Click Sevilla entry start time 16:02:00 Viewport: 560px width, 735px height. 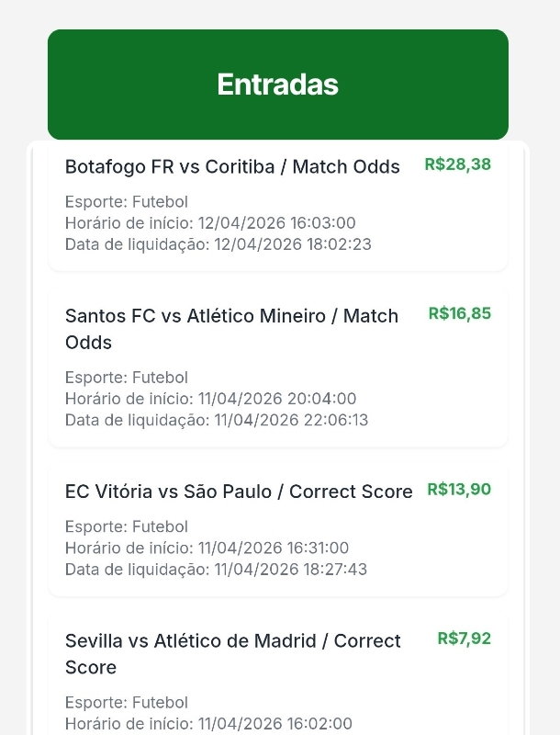pyautogui.click(x=208, y=724)
